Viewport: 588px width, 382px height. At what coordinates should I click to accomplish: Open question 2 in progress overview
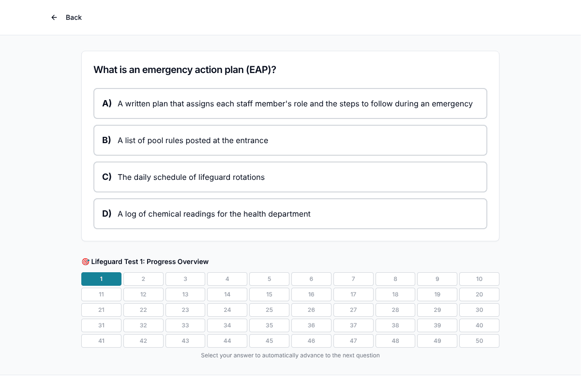143,279
